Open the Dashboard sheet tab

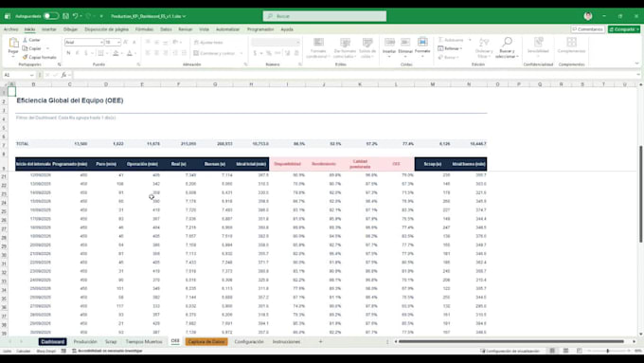53,341
